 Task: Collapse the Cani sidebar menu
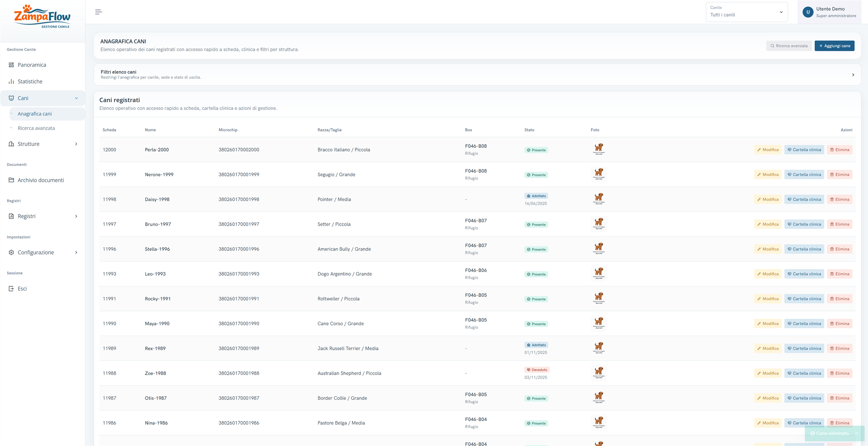42,98
